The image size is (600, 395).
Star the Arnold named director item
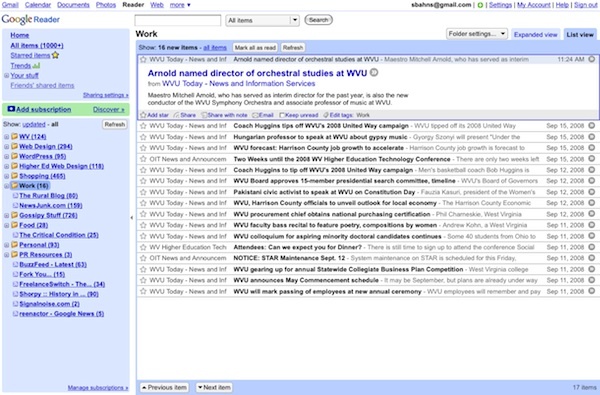click(x=143, y=59)
